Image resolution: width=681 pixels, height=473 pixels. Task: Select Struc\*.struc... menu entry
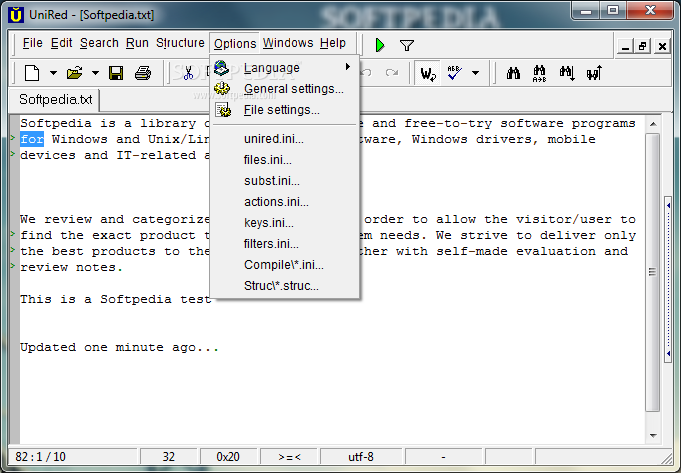point(284,286)
